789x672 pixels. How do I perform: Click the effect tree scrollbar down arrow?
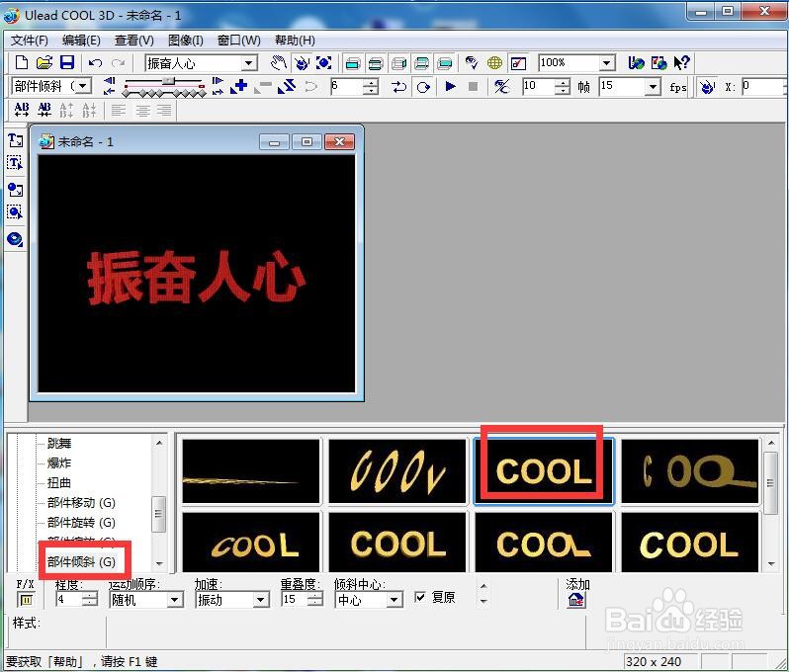(x=159, y=564)
